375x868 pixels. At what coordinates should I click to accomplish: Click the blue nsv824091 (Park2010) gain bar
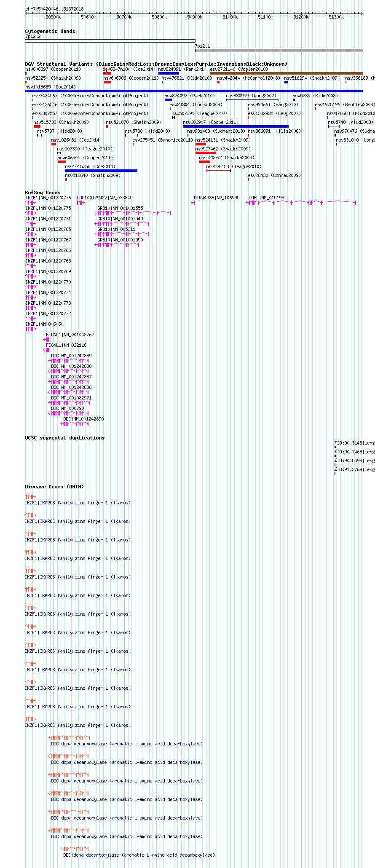click(169, 73)
